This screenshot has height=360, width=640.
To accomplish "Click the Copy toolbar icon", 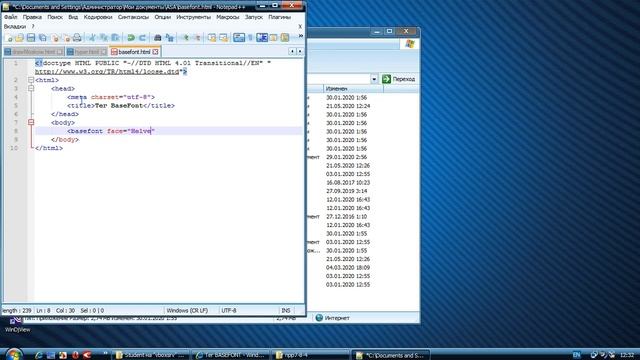I will pos(104,38).
